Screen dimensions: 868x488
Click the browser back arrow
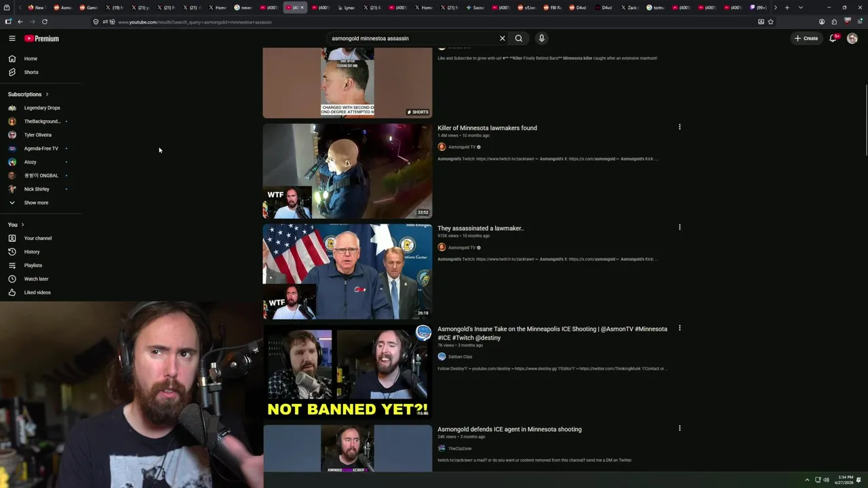(20, 22)
